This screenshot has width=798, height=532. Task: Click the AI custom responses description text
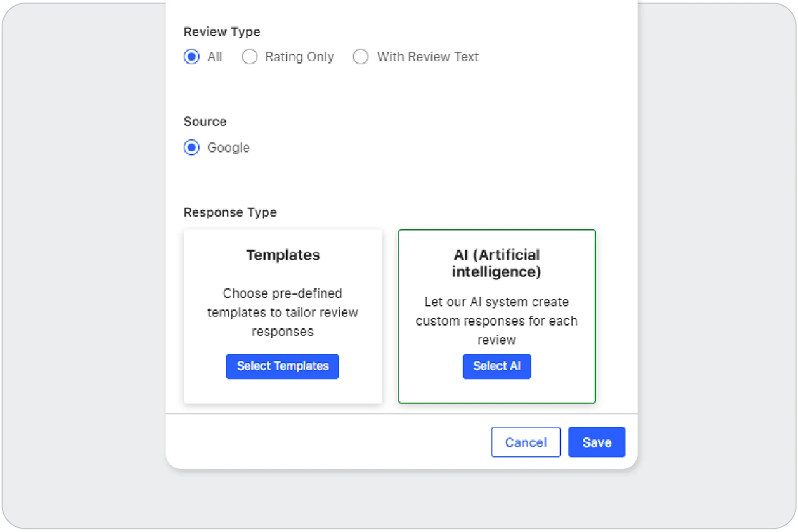click(496, 321)
